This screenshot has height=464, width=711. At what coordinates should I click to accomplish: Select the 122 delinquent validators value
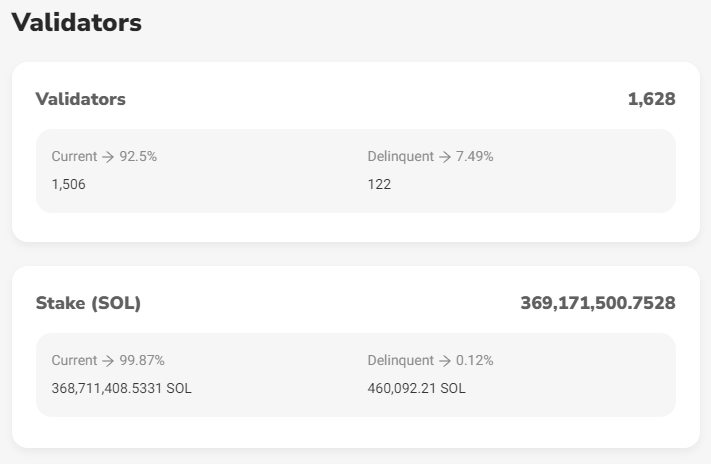379,184
